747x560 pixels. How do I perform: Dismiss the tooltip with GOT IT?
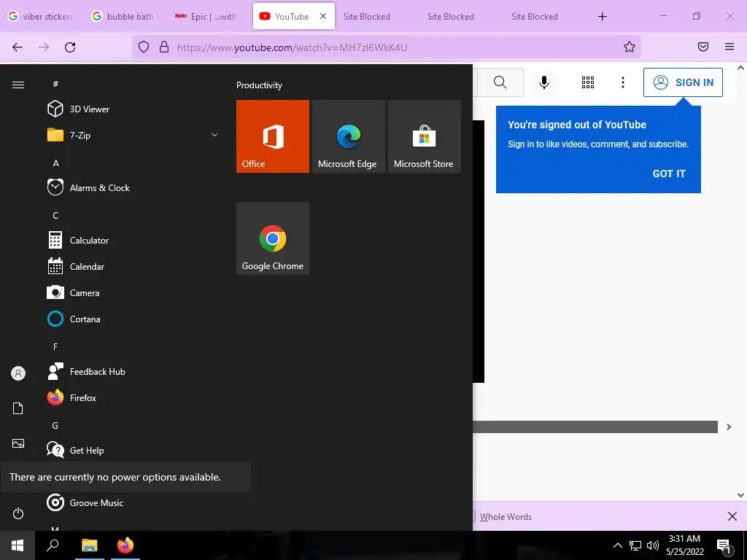coord(669,174)
